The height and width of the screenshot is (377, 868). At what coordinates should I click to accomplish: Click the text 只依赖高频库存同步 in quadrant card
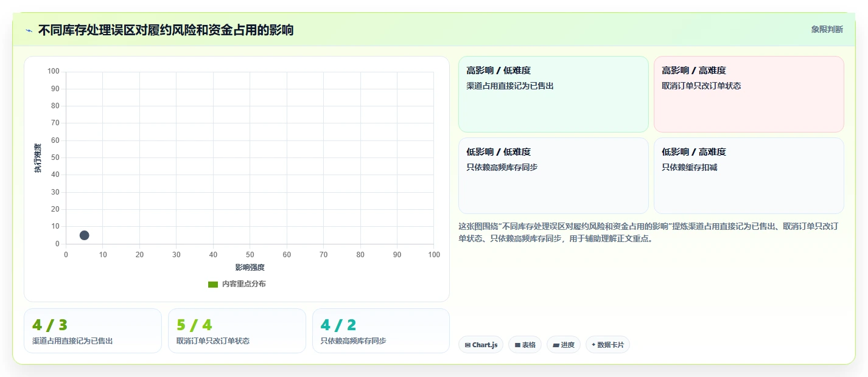tap(502, 167)
